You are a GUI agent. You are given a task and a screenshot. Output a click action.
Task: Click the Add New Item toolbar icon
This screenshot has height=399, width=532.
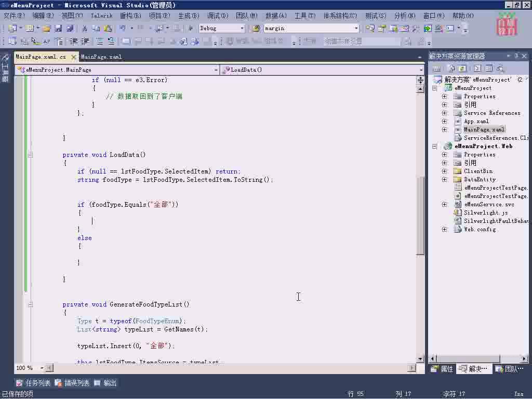pos(30,29)
